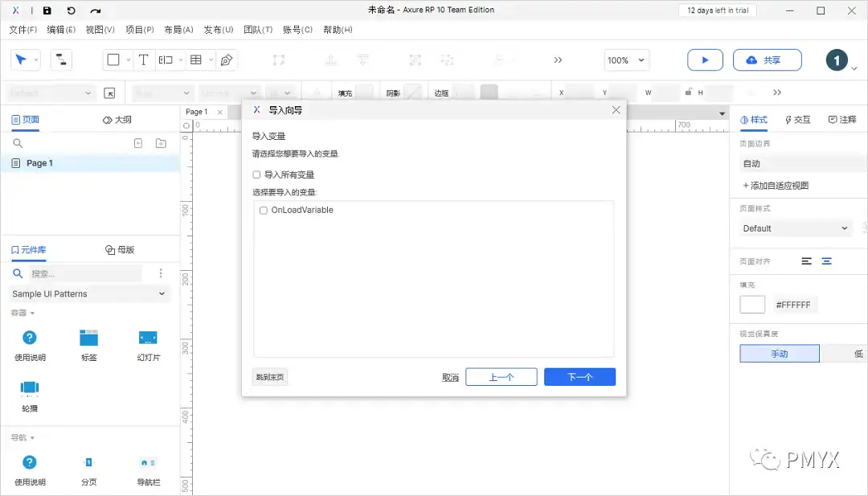The image size is (868, 496).
Task: Click the widget library search field
Action: 76,273
